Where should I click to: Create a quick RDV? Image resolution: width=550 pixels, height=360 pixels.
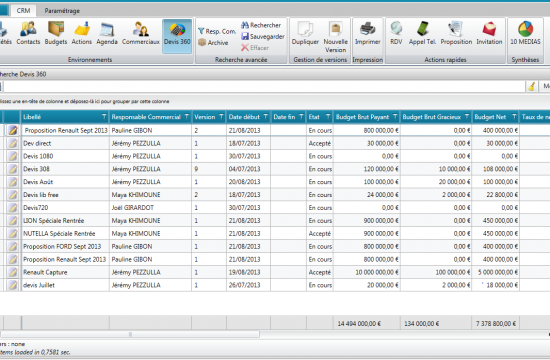point(396,34)
